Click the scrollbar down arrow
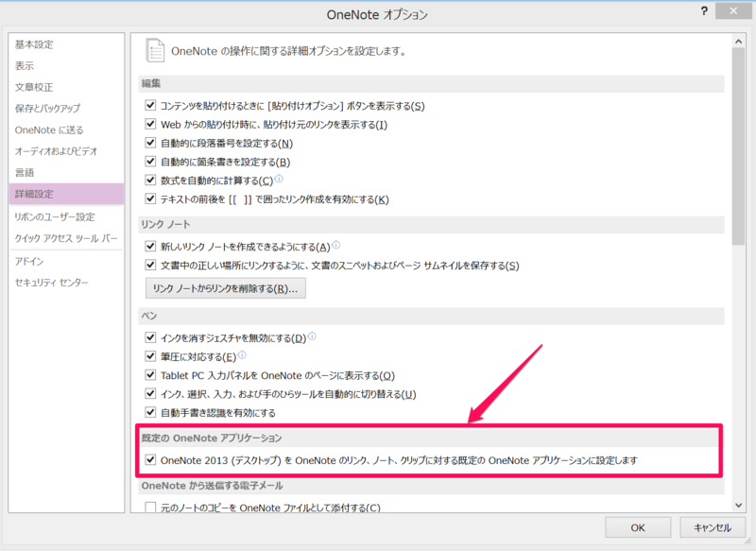The image size is (756, 551). [x=738, y=505]
